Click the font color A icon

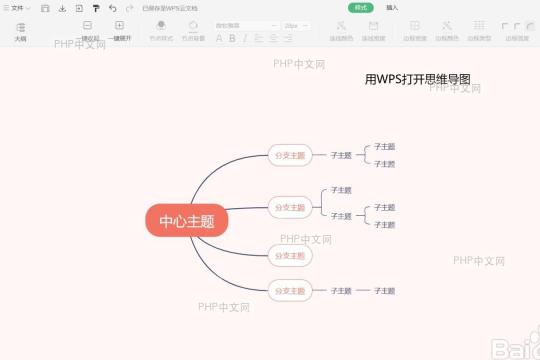(219, 38)
